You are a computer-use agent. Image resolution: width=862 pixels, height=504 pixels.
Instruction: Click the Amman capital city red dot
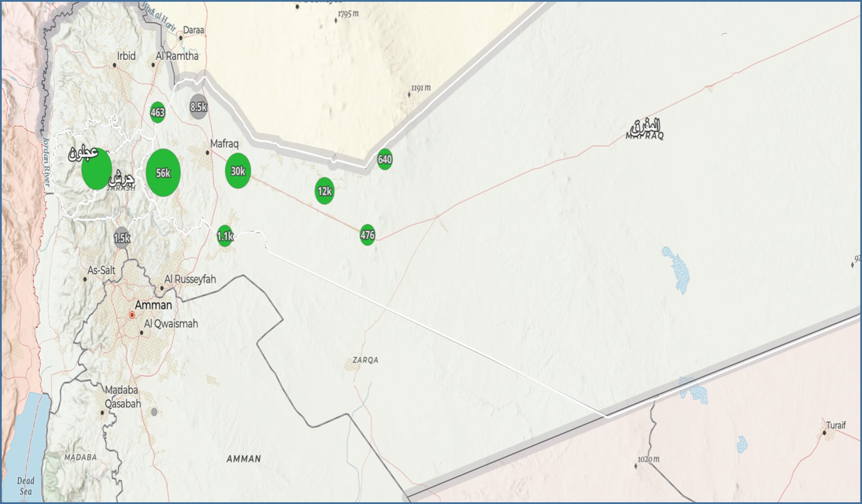point(132,315)
